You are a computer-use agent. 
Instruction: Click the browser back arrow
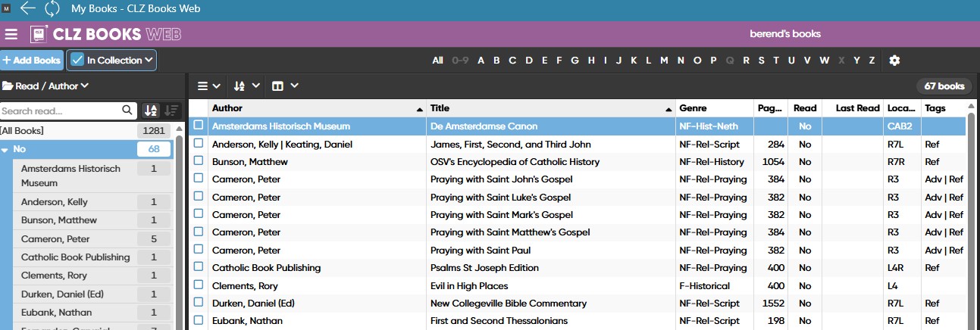[28, 8]
